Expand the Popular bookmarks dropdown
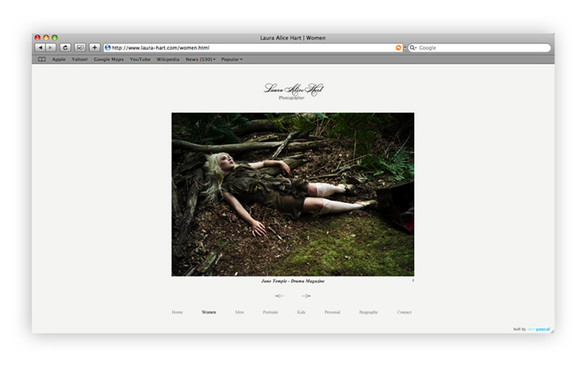 tap(232, 60)
